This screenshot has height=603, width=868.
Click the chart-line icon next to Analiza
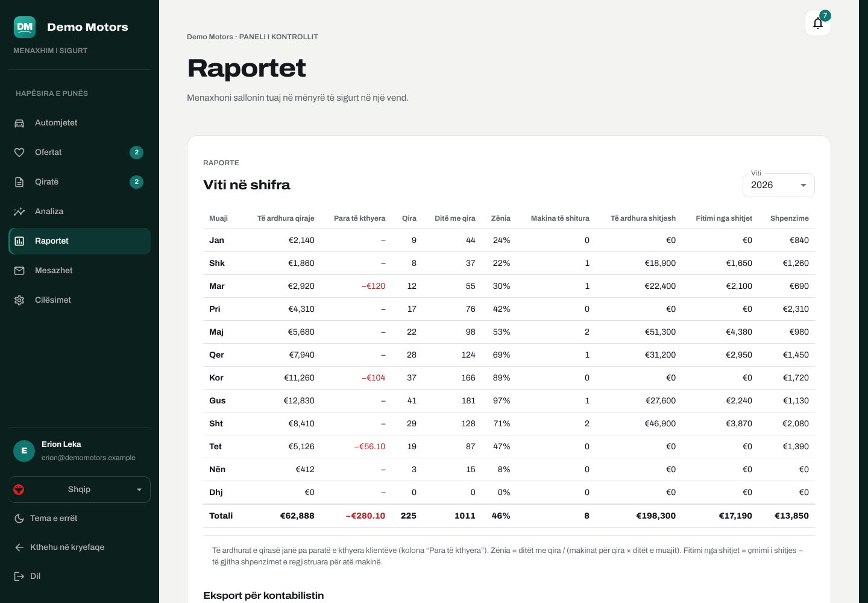(x=19, y=212)
